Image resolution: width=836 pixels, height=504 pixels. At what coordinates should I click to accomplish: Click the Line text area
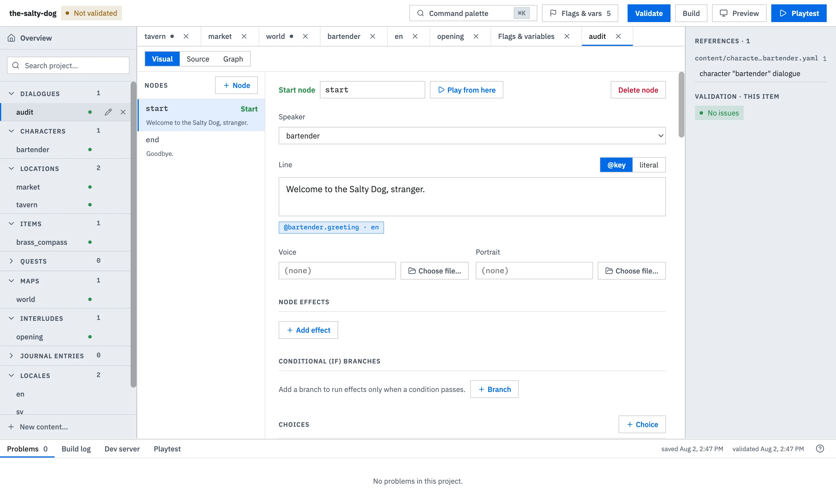click(472, 197)
